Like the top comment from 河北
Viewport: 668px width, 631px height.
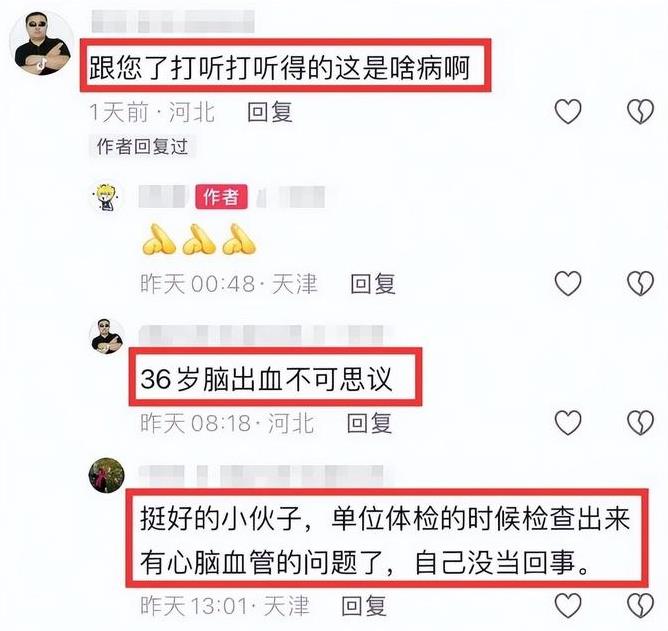coord(568,112)
